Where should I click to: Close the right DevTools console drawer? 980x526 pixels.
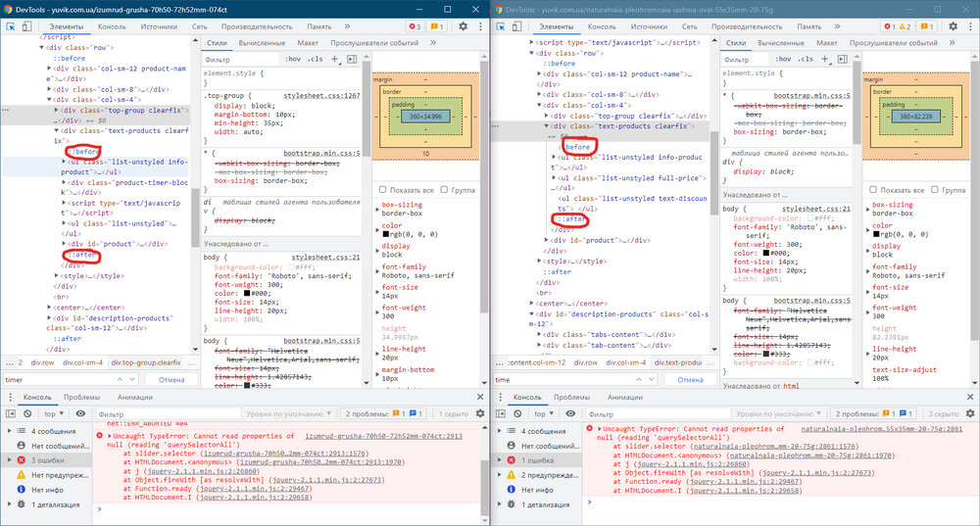[970, 397]
